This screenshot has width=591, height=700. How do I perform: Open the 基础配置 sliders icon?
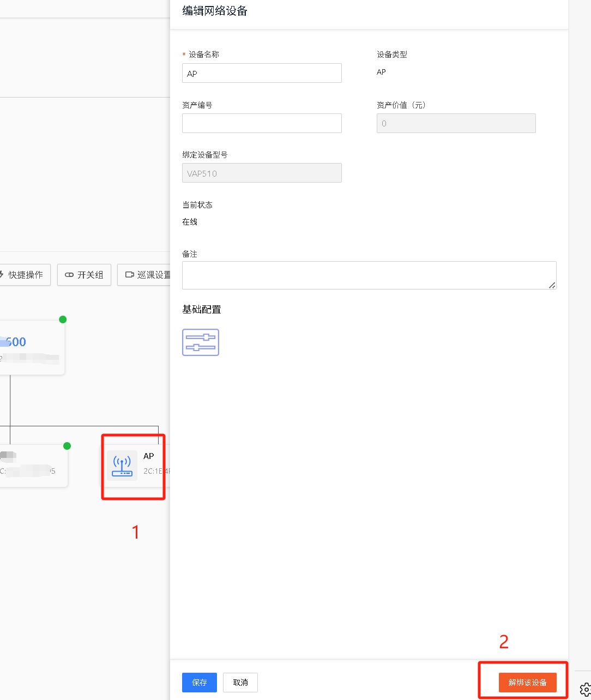[x=200, y=342]
